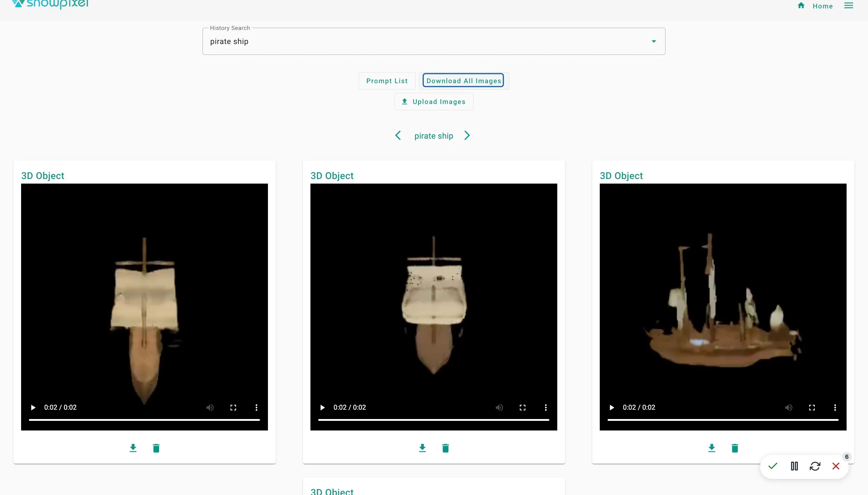Click Download All Images button
868x495 pixels.
[x=464, y=81]
